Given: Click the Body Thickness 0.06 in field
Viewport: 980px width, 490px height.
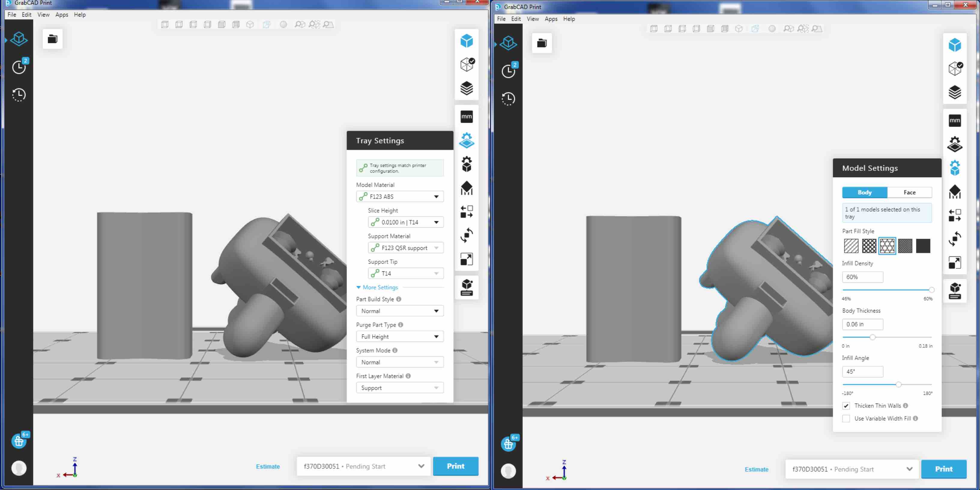Looking at the screenshot, I should pos(862,324).
